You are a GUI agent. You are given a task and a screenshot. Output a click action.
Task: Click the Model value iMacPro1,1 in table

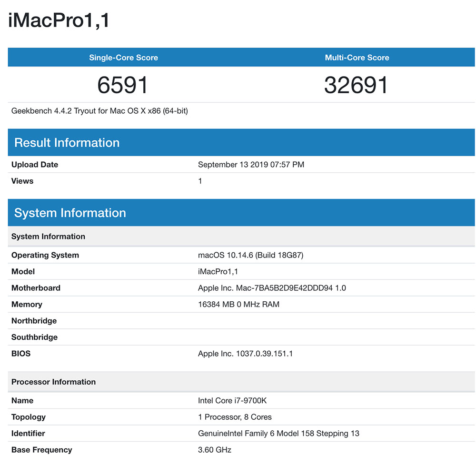pos(218,271)
